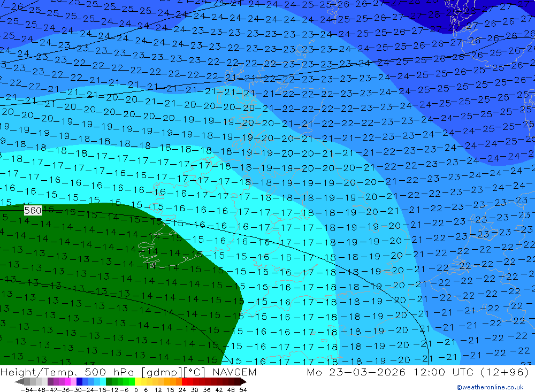The height and width of the screenshot is (392, 535).
Task: Pick the bright red swatch above 24 label
Action: coord(185,381)
